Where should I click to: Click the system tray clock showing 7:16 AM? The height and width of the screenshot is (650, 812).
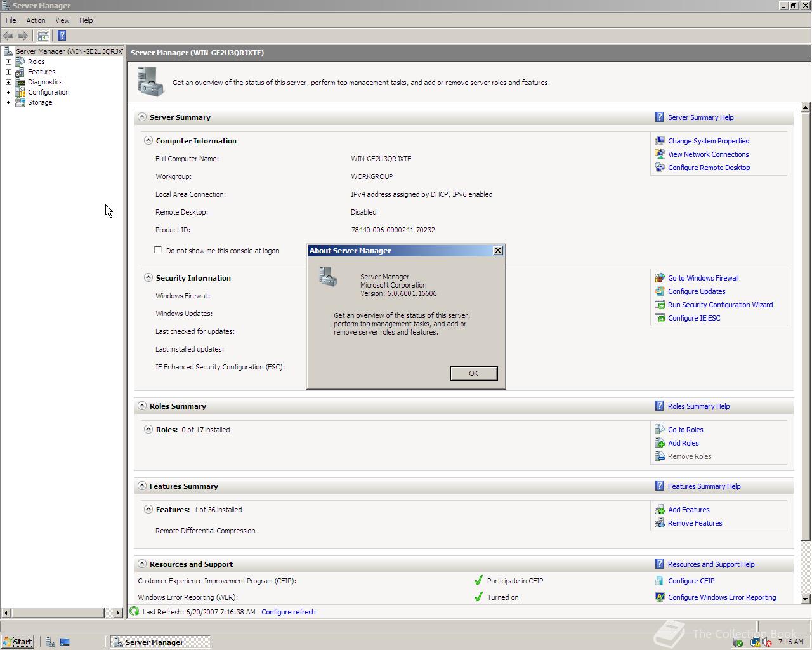tap(790, 642)
